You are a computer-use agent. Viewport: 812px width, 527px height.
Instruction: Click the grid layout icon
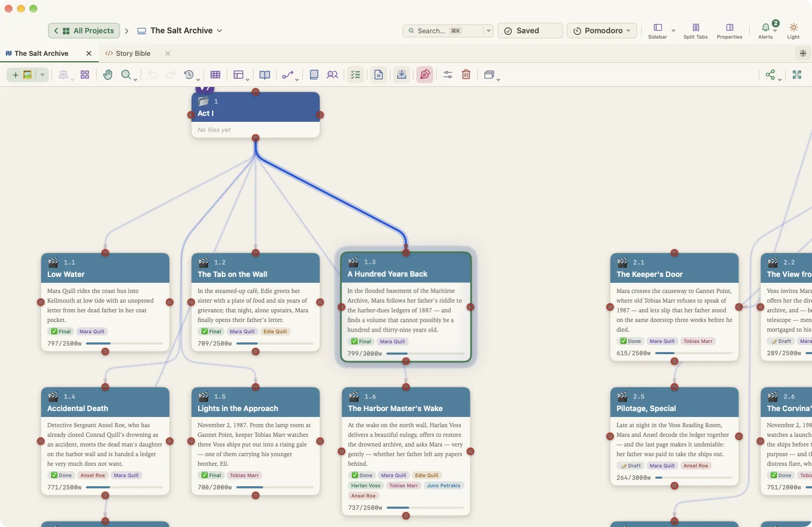pyautogui.click(x=85, y=75)
